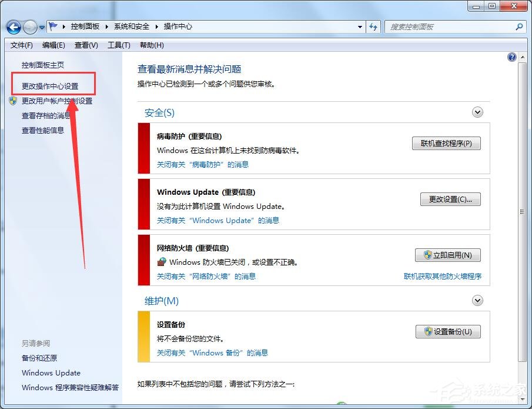This screenshot has width=532, height=409.
Task: Click the search magnifier in 搜索控制面板 box
Action: [x=518, y=26]
